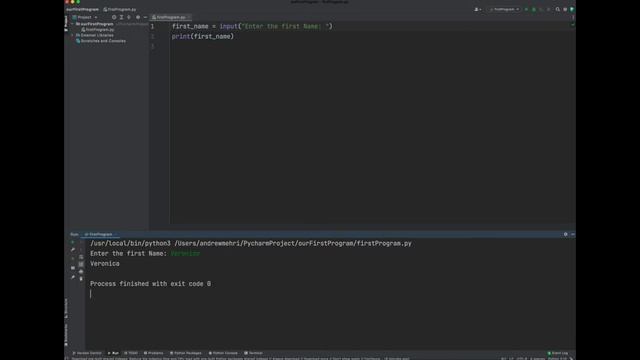Image resolution: width=640 pixels, height=360 pixels.
Task: Expand External Libraries node
Action: [x=73, y=35]
